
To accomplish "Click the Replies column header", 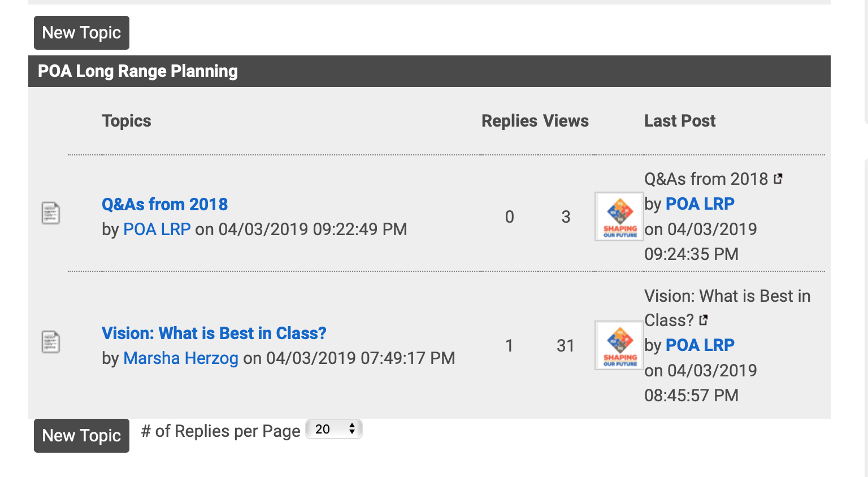I will (x=509, y=121).
